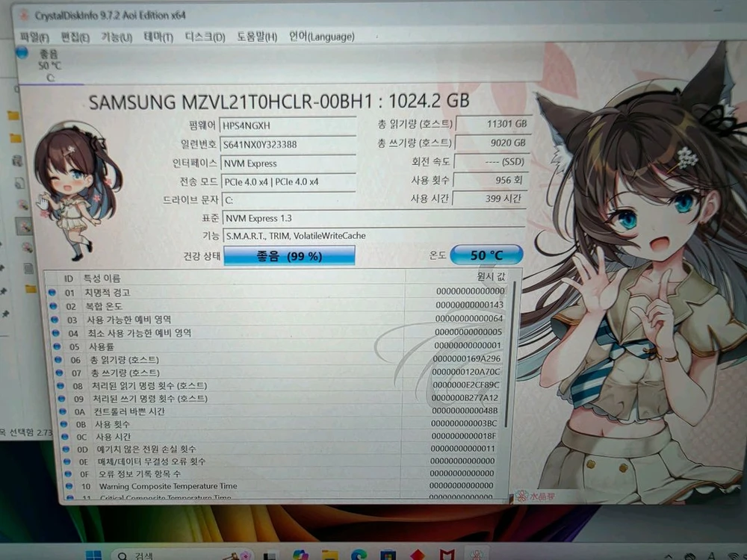Click the raw value 0000000120A70C
Screen dimensions: 747x560
tap(466, 371)
